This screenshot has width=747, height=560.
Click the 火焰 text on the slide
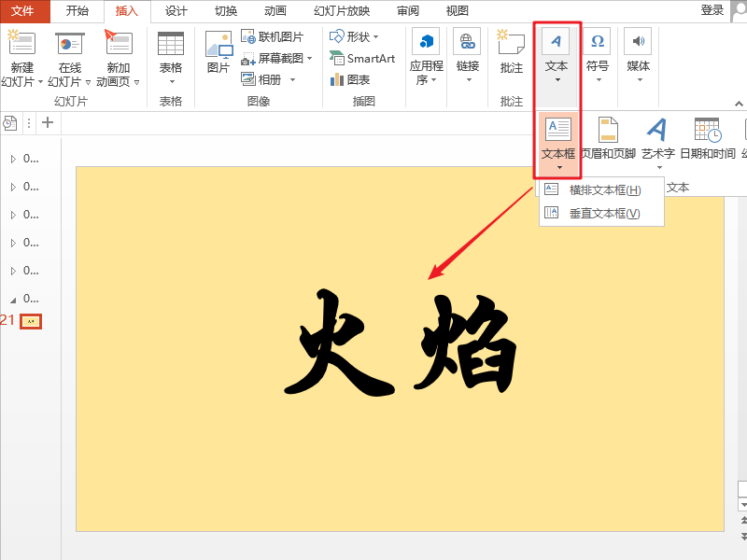click(401, 342)
